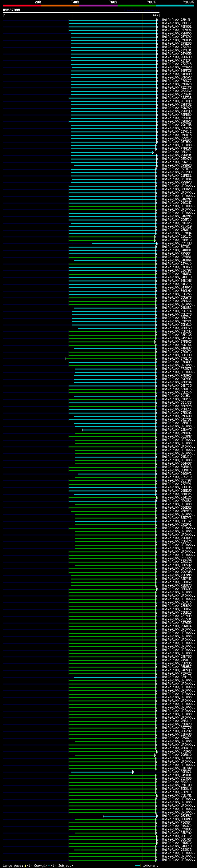
Task: Select hit label UniRef100_A1YE31
Action: (x=177, y=50)
